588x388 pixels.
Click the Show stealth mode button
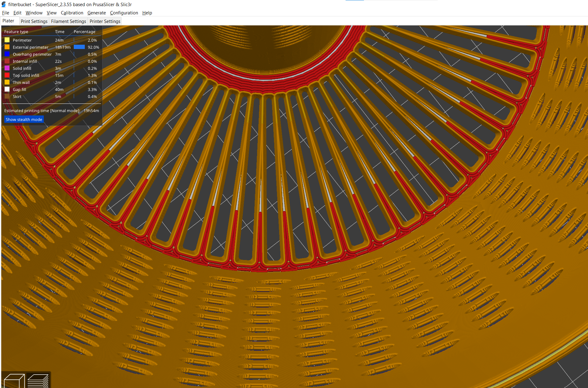(x=24, y=119)
